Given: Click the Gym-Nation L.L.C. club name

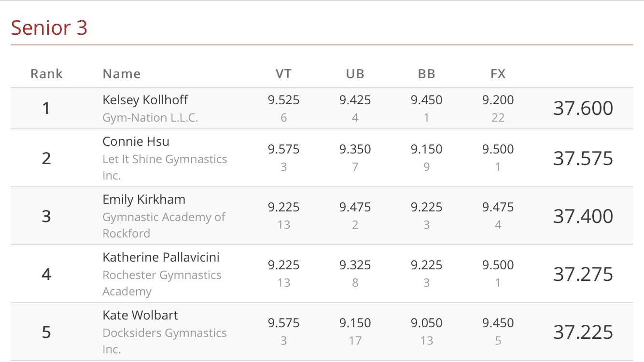Looking at the screenshot, I should 150,117.
